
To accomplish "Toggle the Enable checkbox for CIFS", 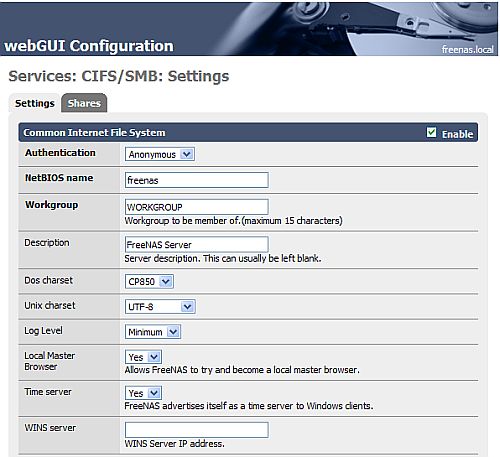I will (431, 132).
